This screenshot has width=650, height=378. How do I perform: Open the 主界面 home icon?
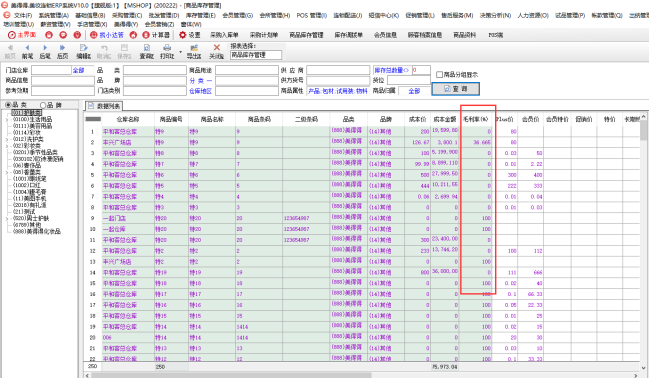(x=12, y=35)
